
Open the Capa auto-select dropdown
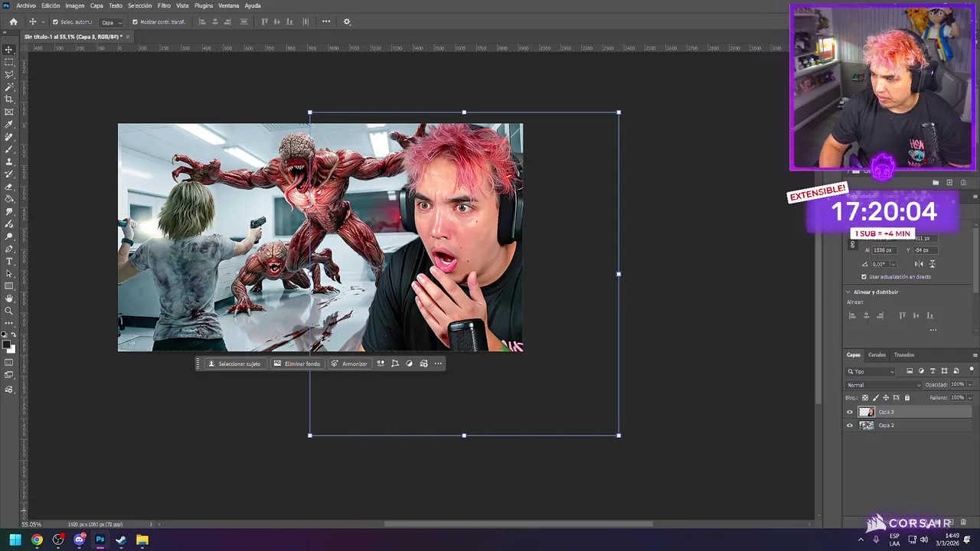(x=112, y=22)
